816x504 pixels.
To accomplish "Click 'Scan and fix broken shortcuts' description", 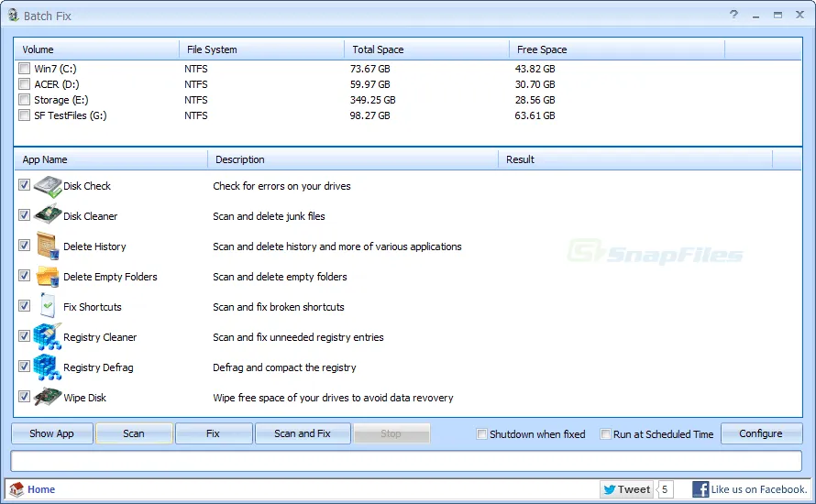I will click(279, 307).
